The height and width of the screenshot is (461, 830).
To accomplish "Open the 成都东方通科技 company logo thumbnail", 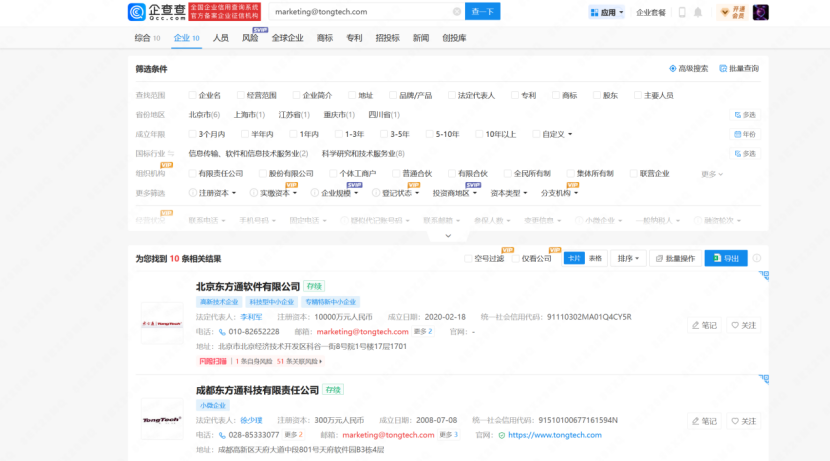I will click(162, 420).
